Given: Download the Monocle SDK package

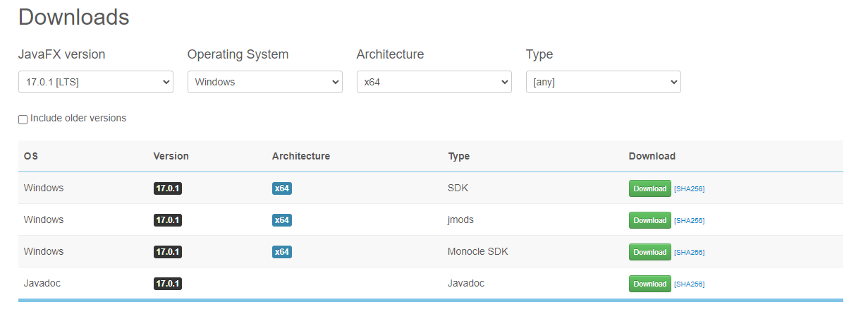Looking at the screenshot, I should click(650, 252).
